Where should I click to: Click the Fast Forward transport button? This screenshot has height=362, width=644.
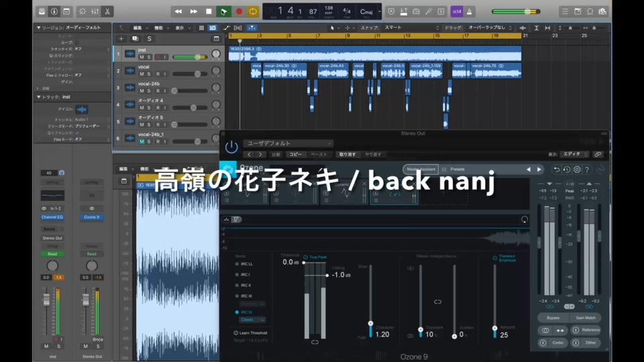click(x=193, y=11)
